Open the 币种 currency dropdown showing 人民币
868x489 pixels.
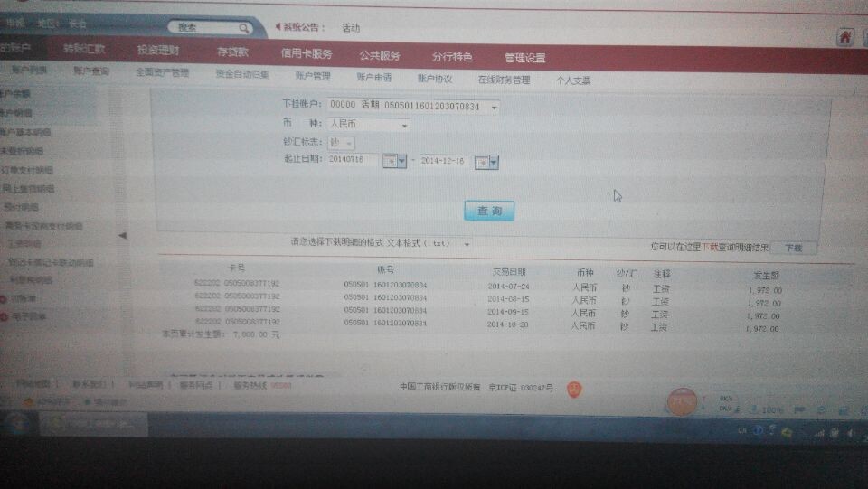pos(405,126)
